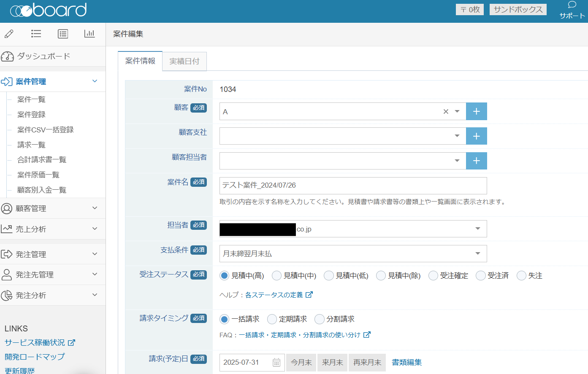The width and height of the screenshot is (588, 374).
Task: Click the 来月末 date shortcut button
Action: [332, 363]
